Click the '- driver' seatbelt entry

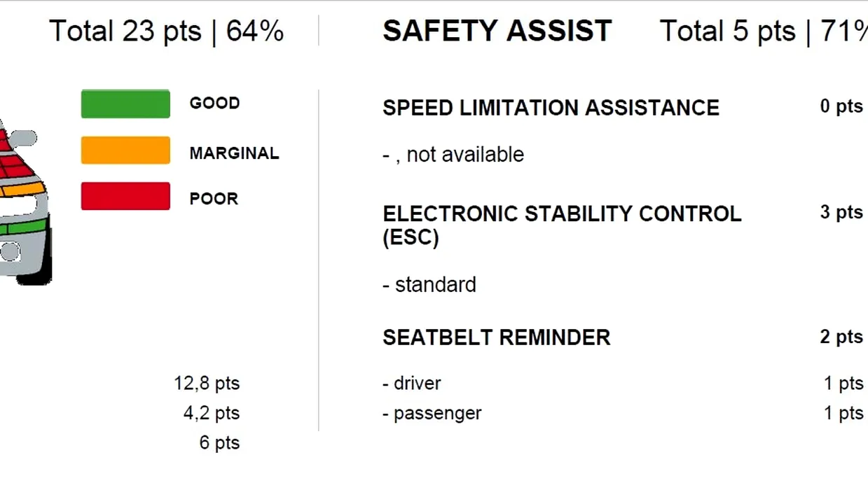coord(412,384)
